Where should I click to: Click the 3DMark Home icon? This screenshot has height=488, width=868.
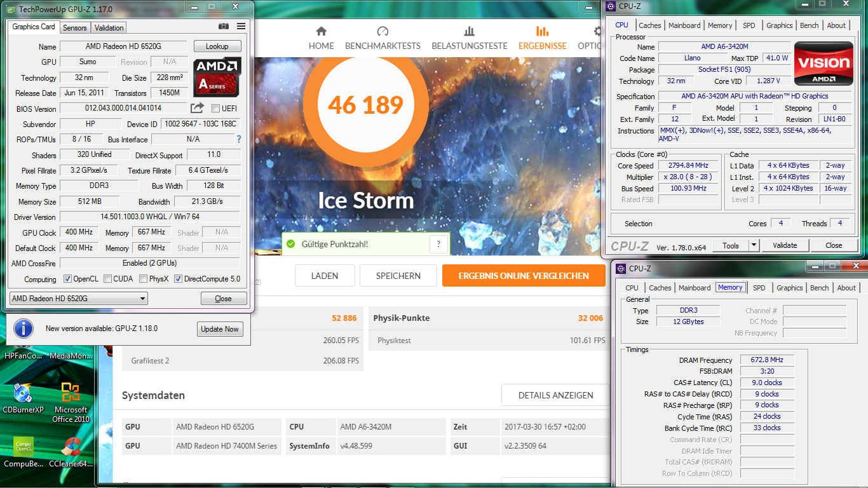click(321, 31)
